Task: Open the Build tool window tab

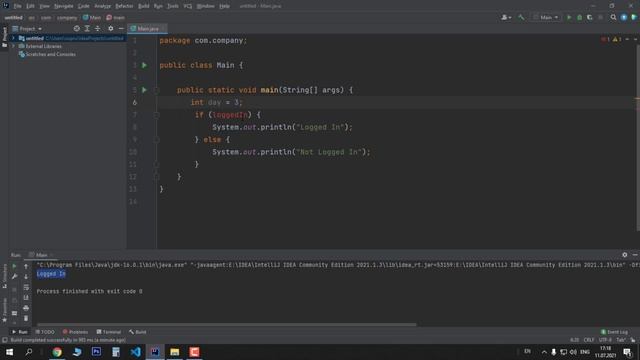Action: pos(138,332)
